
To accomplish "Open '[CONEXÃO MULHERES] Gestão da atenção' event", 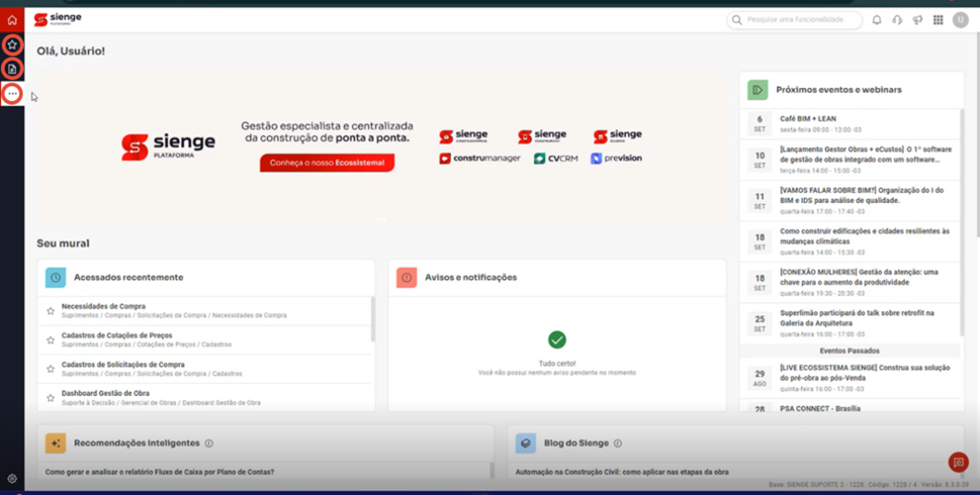I will (x=850, y=283).
